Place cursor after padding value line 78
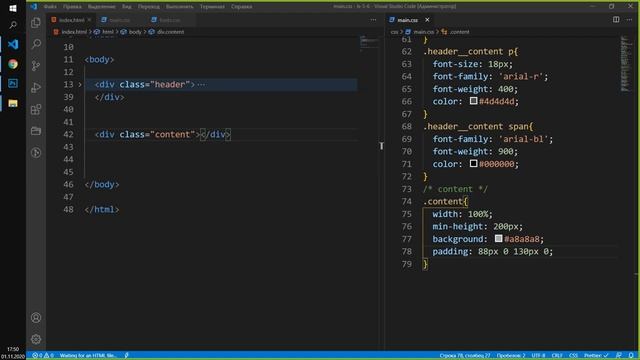 click(x=554, y=251)
